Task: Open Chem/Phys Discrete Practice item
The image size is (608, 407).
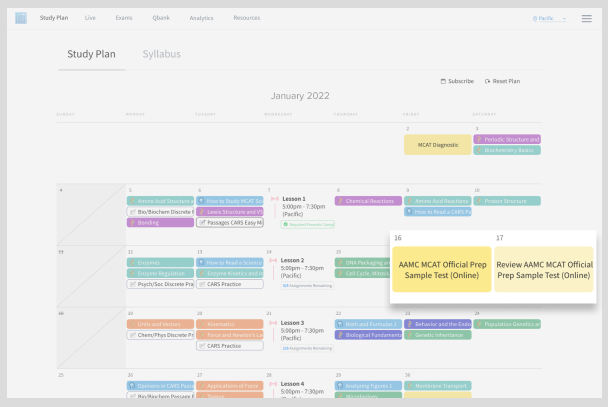Action: point(160,335)
